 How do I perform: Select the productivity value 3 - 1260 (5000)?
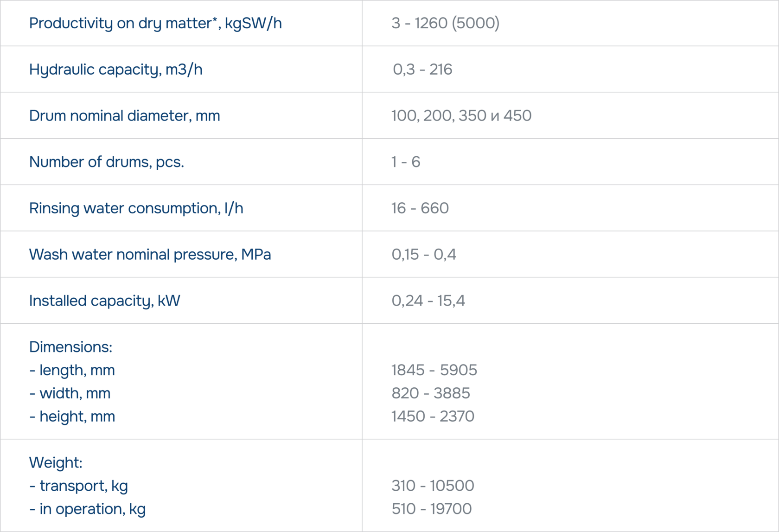point(445,23)
